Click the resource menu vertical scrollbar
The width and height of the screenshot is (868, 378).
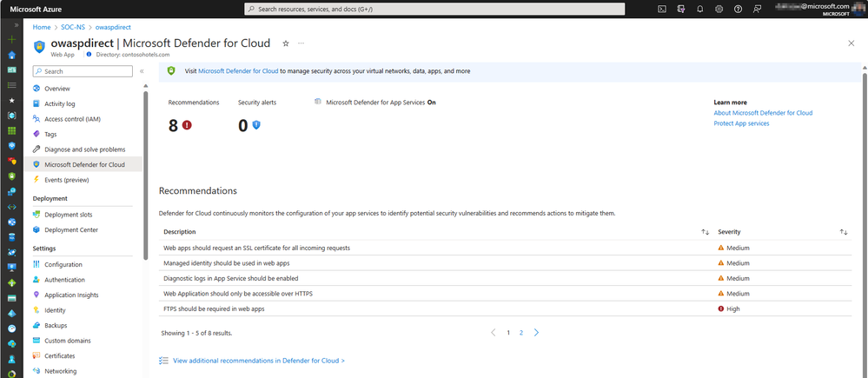coord(146,175)
